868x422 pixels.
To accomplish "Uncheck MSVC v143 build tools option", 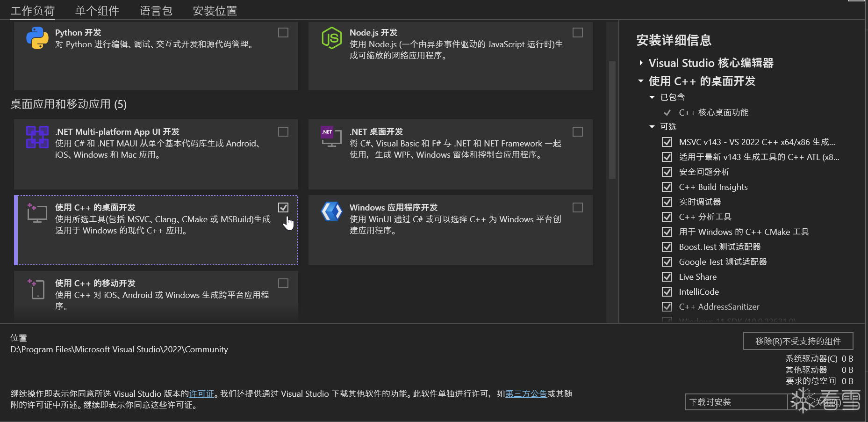I will tap(667, 142).
